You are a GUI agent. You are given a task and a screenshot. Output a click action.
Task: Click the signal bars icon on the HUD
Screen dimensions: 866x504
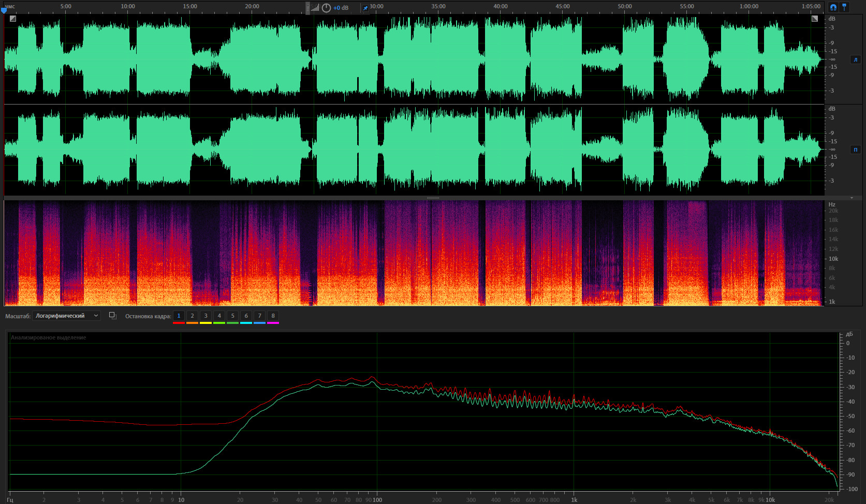point(315,8)
